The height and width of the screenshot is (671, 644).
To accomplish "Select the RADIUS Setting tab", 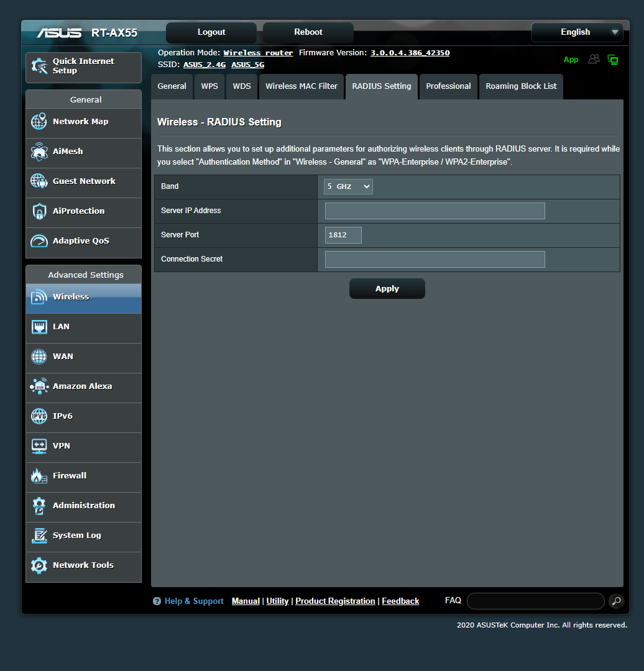I will click(x=382, y=86).
